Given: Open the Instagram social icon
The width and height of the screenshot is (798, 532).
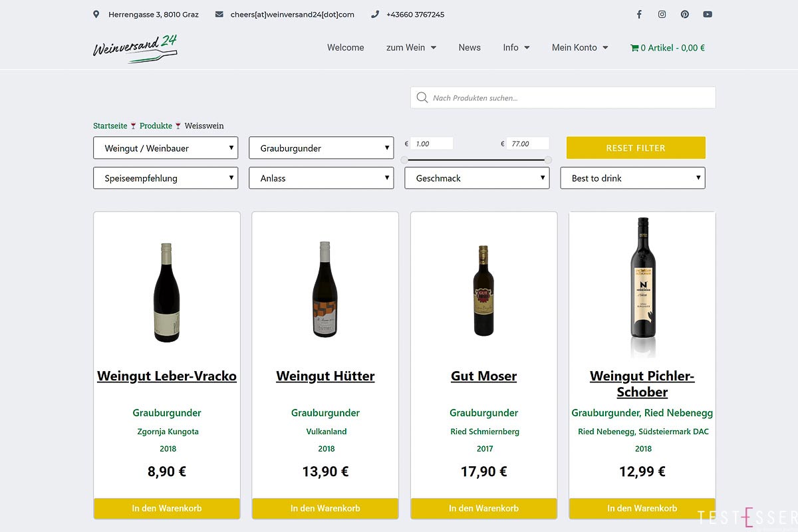Looking at the screenshot, I should coord(662,14).
